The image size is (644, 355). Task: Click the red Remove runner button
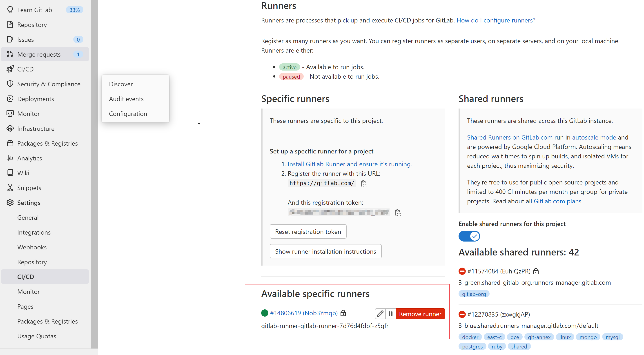coord(420,313)
